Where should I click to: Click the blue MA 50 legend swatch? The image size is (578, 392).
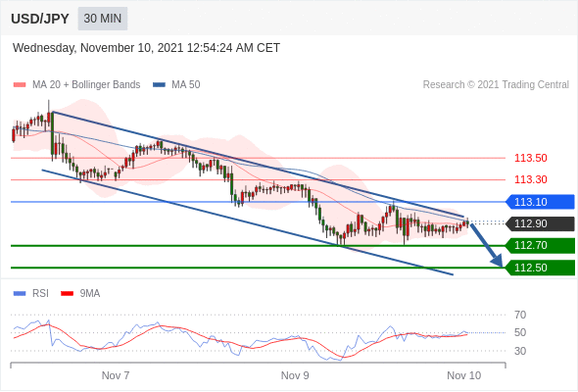click(x=159, y=85)
